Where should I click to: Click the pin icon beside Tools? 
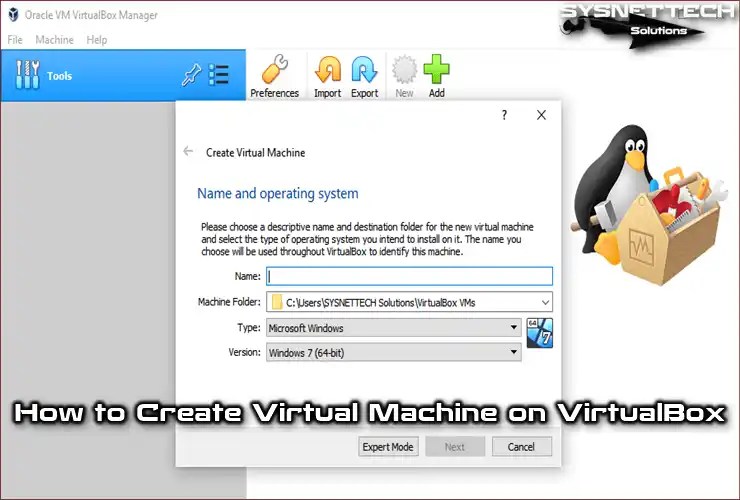[191, 75]
